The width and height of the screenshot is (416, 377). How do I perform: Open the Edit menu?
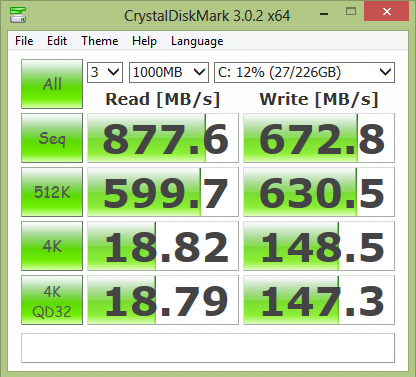click(57, 41)
